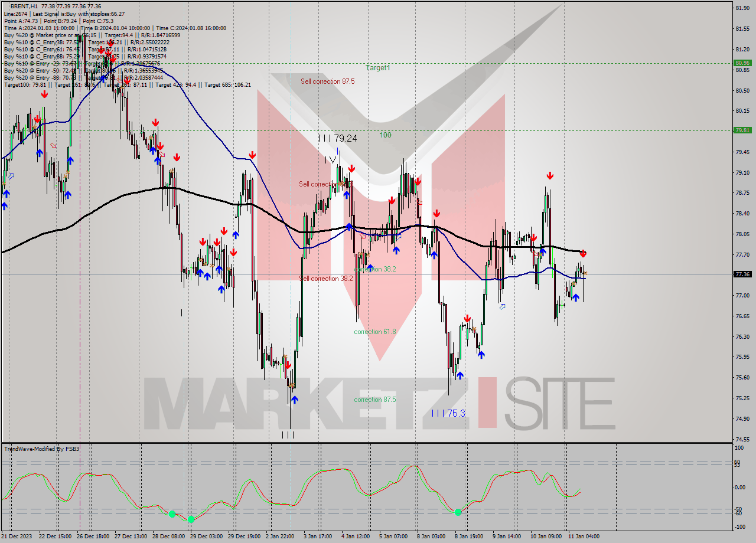Click the 'I V' wave label below 79.24

[x=331, y=159]
